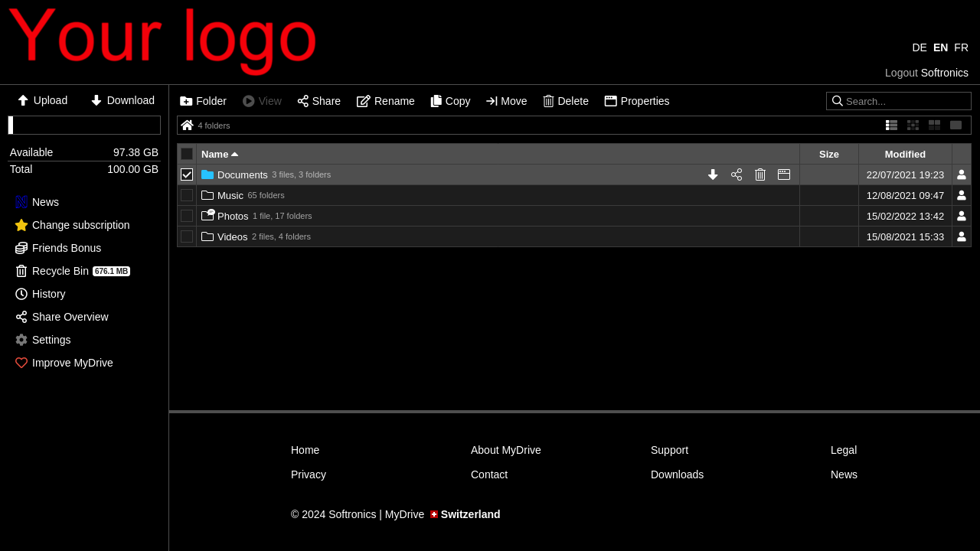This screenshot has height=551, width=980.
Task: Switch language to EN
Action: [x=940, y=47]
